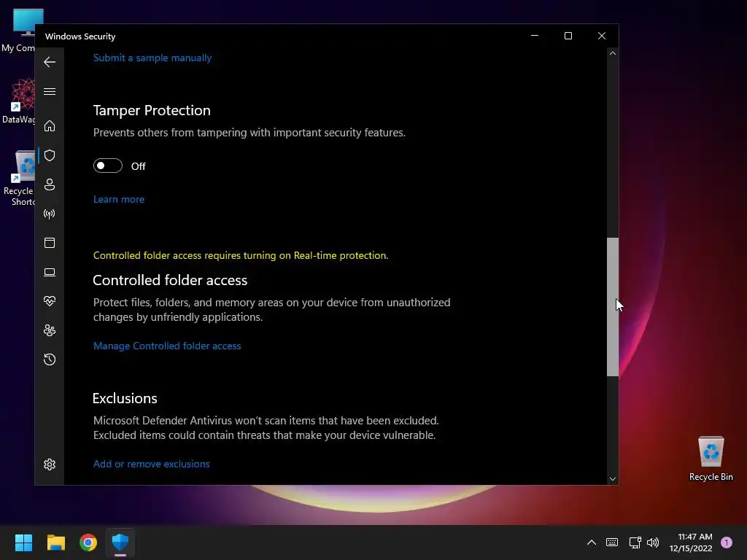Viewport: 747px width, 560px height.
Task: Open Account protection person icon
Action: 50,184
